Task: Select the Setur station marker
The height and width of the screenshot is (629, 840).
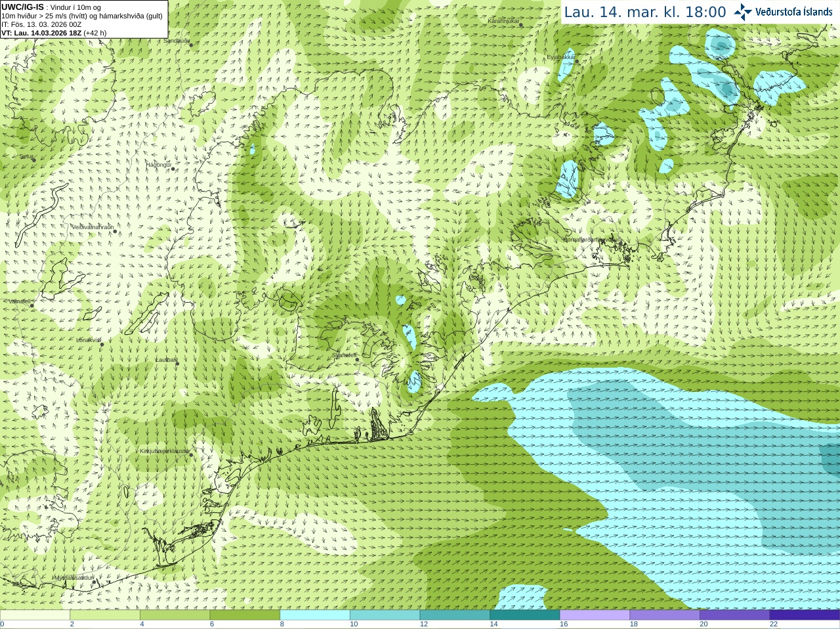Action: (33, 160)
